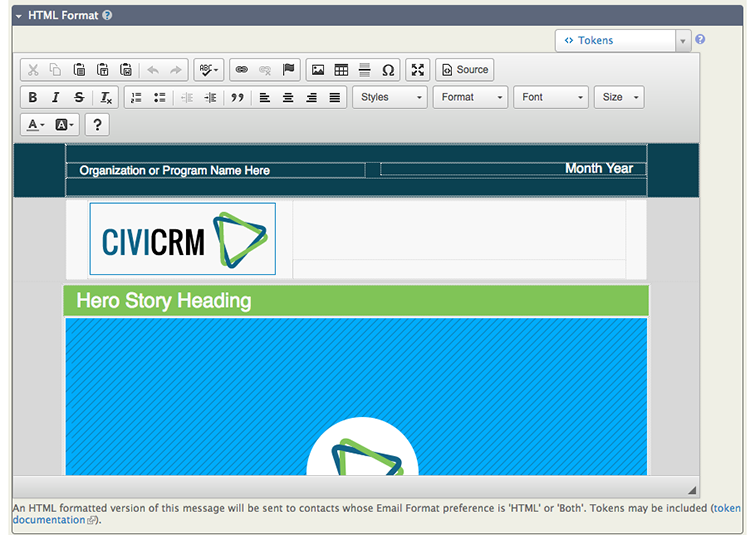The image size is (750, 535).
Task: Click the Tokens dropdown arrow
Action: pyautogui.click(x=683, y=41)
